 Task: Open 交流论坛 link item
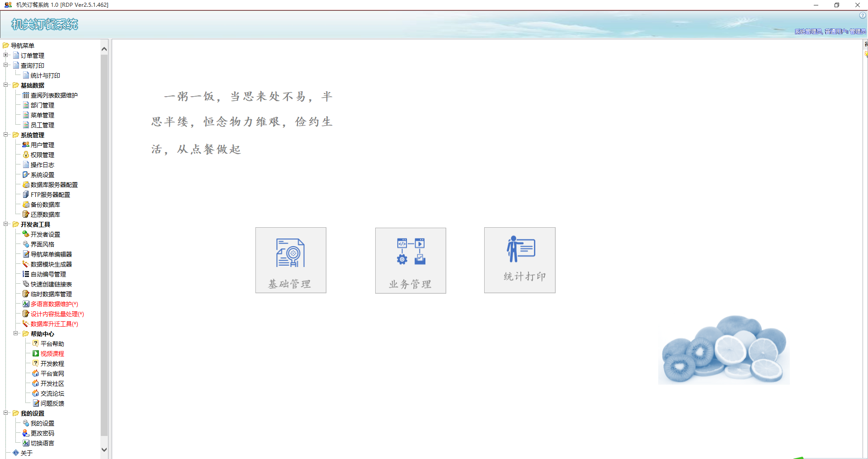pos(52,393)
